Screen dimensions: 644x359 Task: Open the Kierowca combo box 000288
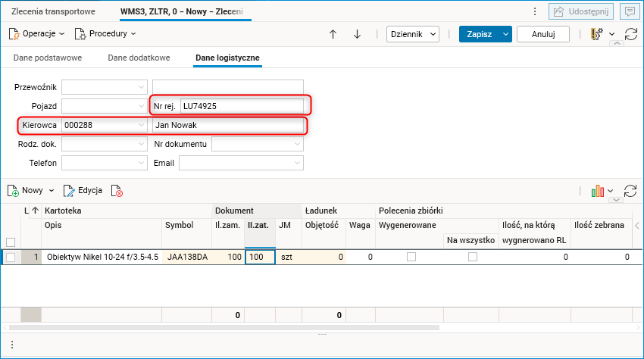coord(105,125)
